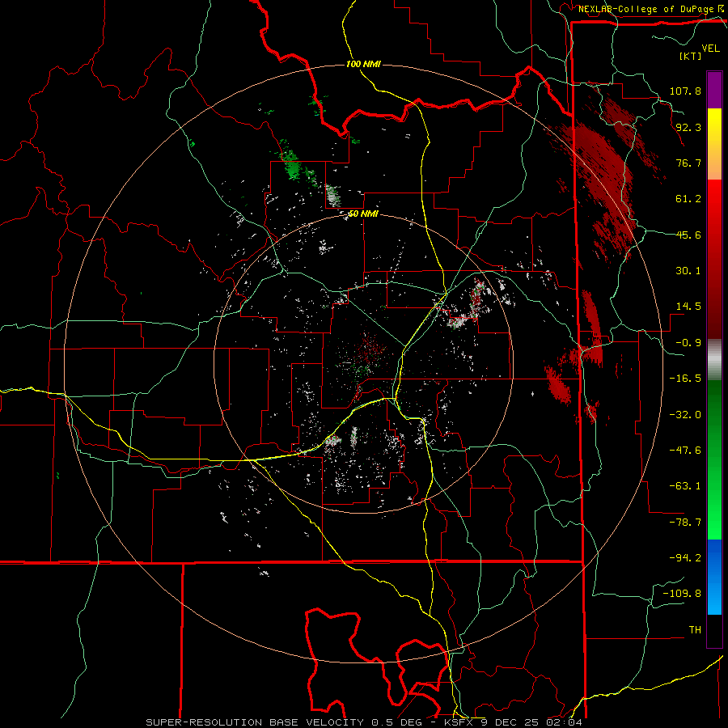Click the 14.5 scale value
The width and height of the screenshot is (728, 728).
[x=688, y=307]
